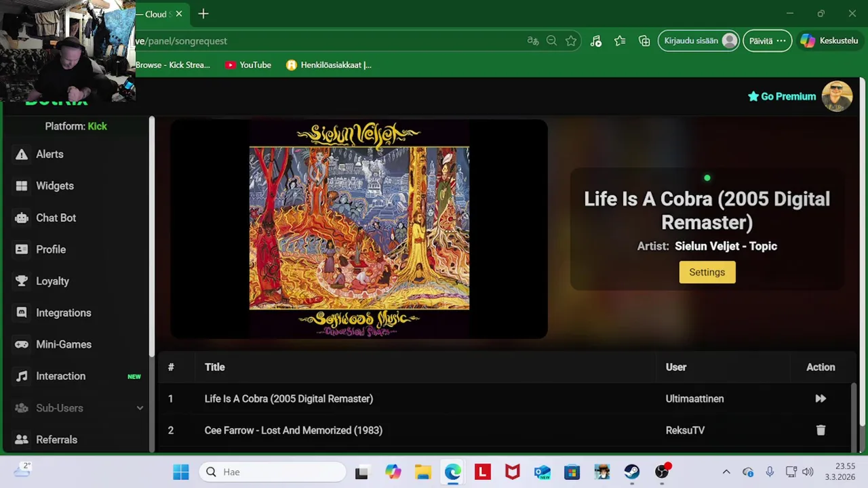Open Copilot from the taskbar
868x488 pixels.
click(x=393, y=472)
